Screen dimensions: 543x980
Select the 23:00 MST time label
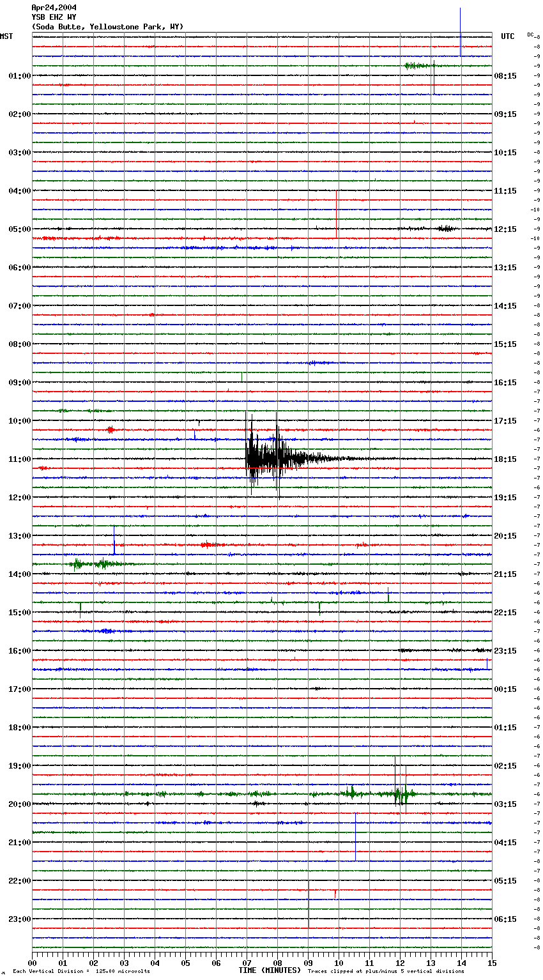click(20, 919)
